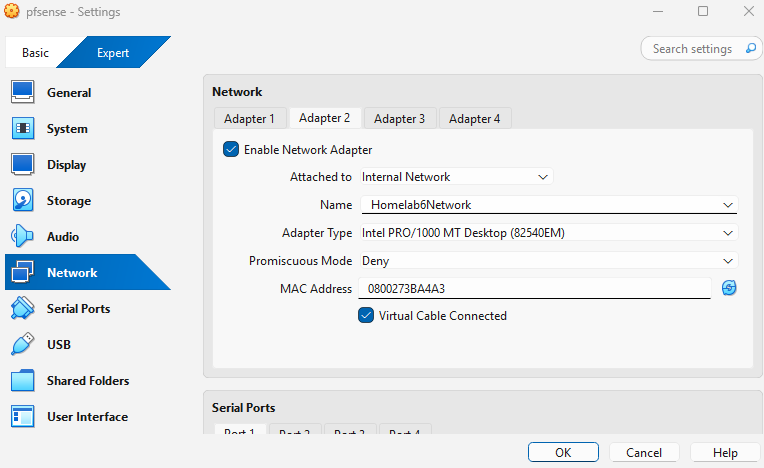Image resolution: width=764 pixels, height=468 pixels.
Task: Click the Serial Ports label in sidebar
Action: 78,309
